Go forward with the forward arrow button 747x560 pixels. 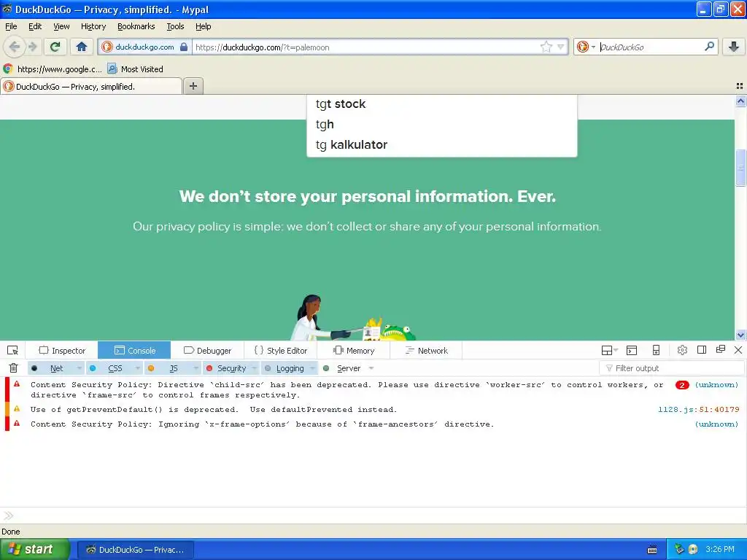tap(33, 47)
